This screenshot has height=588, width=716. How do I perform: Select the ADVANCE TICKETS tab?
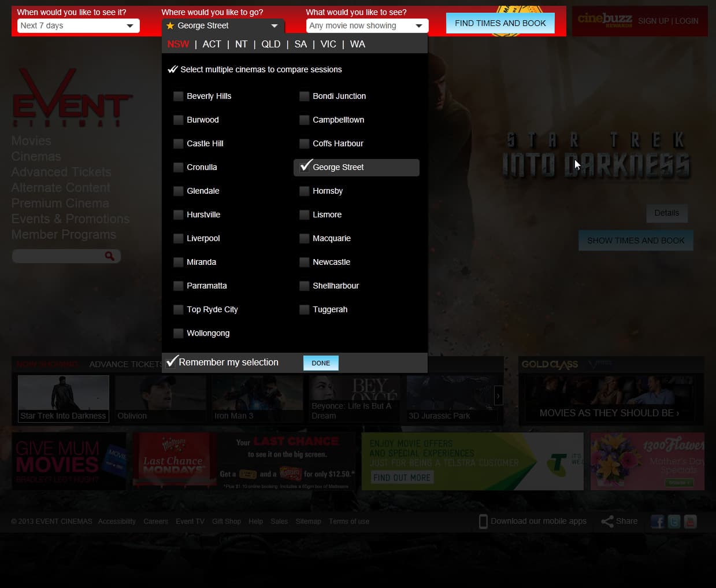click(x=125, y=364)
